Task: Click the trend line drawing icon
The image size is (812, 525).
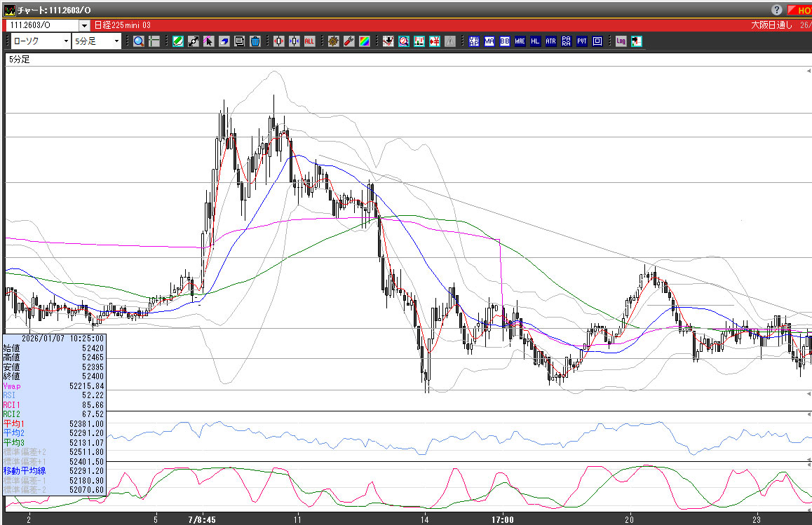Action: click(x=194, y=41)
